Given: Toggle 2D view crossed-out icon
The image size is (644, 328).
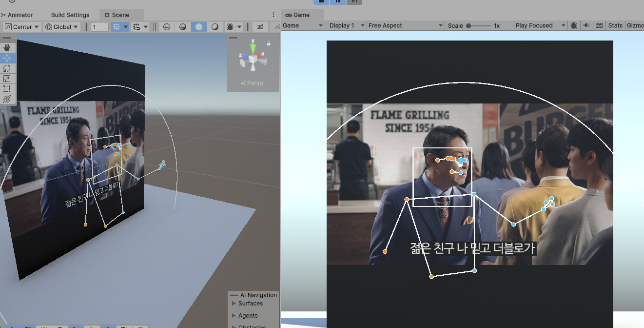Looking at the screenshot, I should 260,27.
